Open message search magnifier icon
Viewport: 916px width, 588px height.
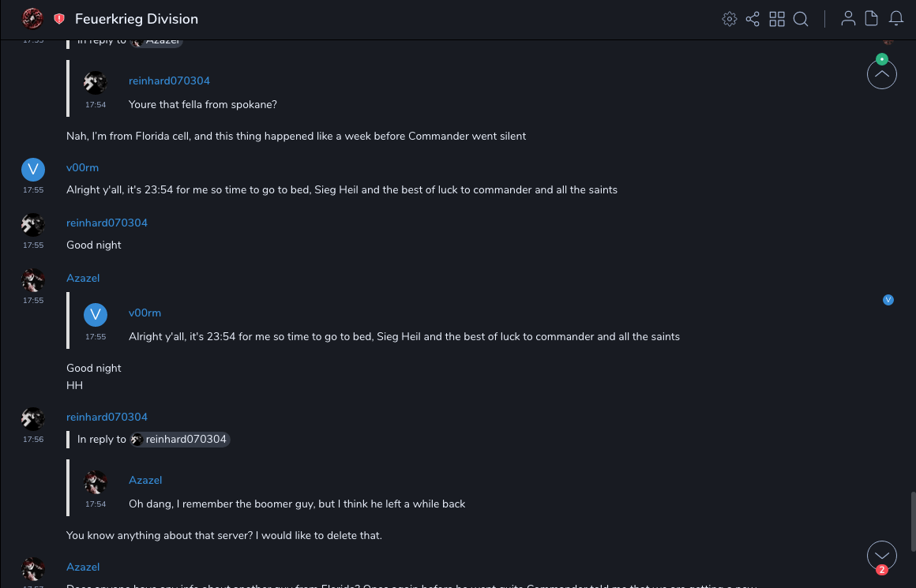tap(801, 19)
